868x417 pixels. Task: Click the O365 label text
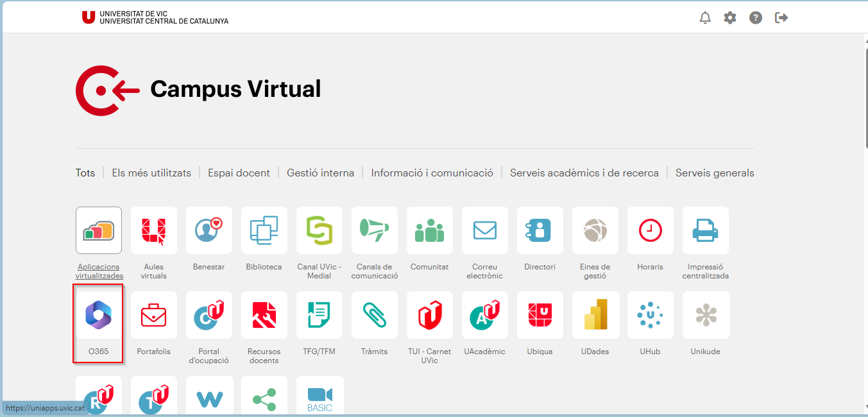pos(99,352)
